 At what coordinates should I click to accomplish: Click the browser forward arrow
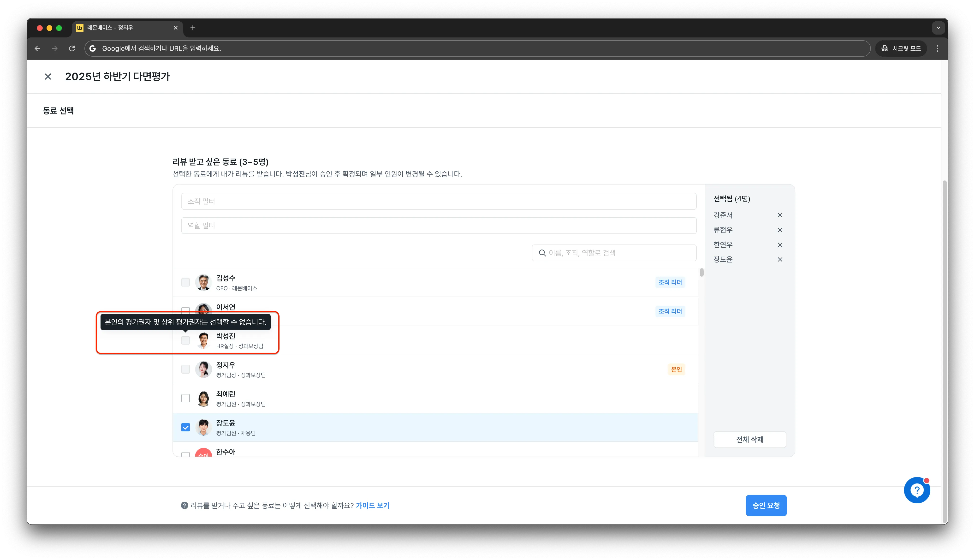pyautogui.click(x=55, y=48)
